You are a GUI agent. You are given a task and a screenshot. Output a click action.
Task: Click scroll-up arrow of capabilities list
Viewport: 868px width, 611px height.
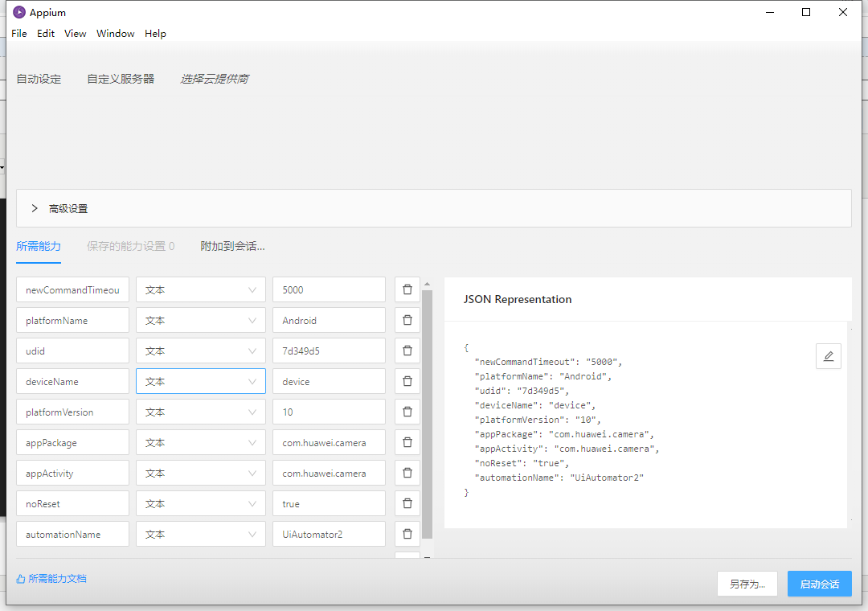[x=427, y=284]
